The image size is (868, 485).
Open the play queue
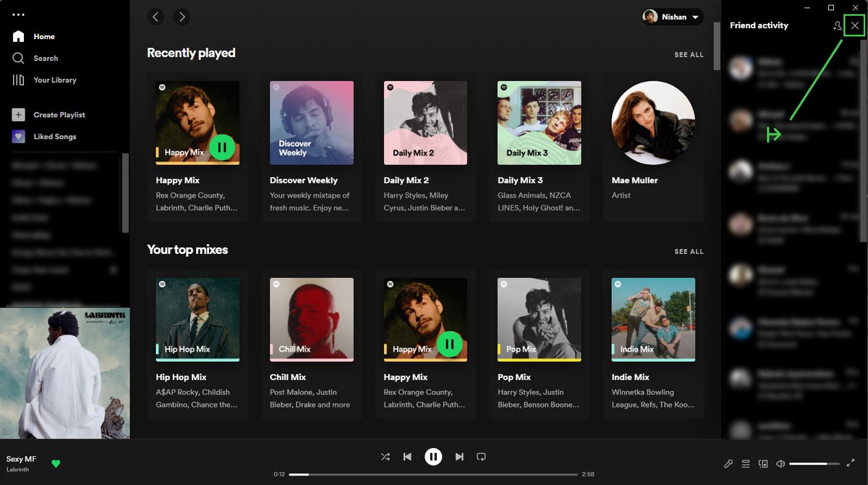click(746, 463)
